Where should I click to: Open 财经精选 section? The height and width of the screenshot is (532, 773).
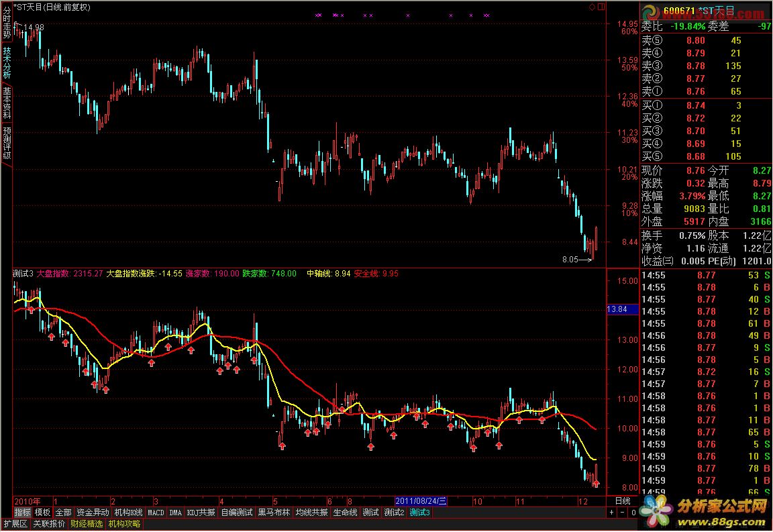87,524
